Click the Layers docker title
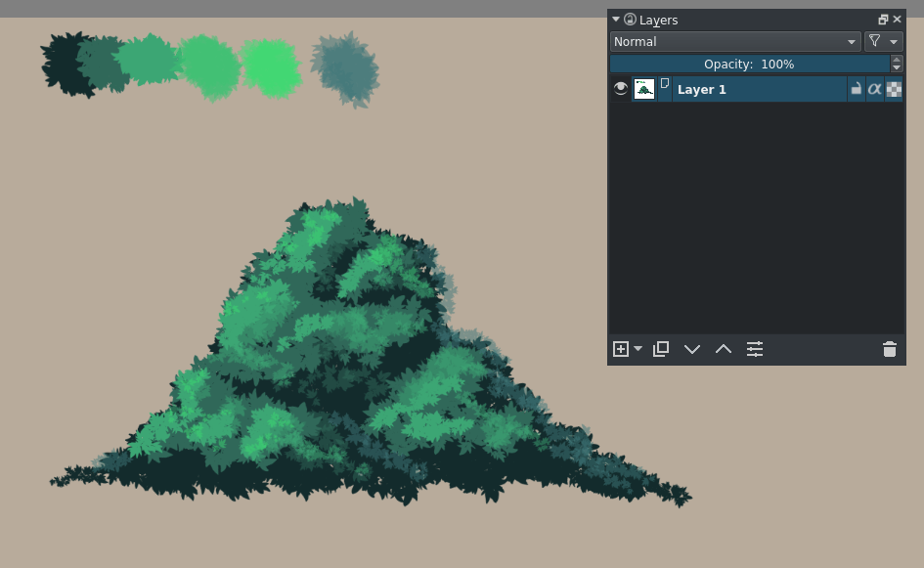Screen dimensions: 924x568 657,19
